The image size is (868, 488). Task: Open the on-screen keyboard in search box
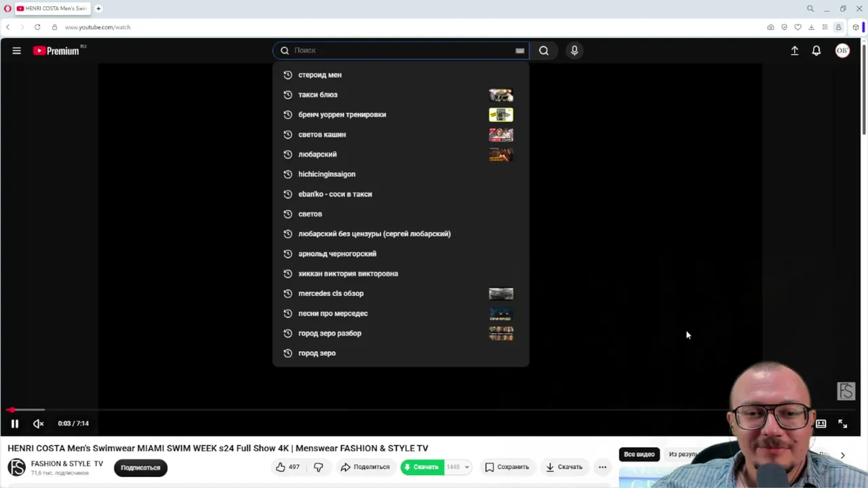click(x=519, y=50)
